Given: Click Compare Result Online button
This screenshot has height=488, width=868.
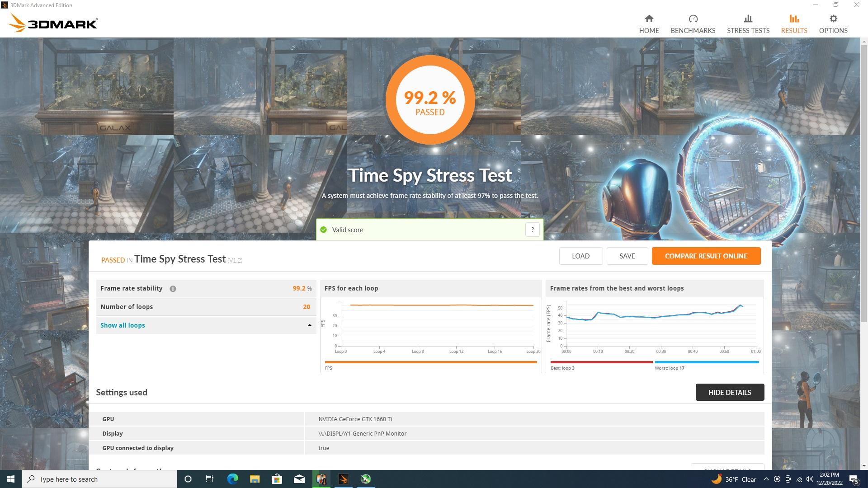Looking at the screenshot, I should point(706,256).
